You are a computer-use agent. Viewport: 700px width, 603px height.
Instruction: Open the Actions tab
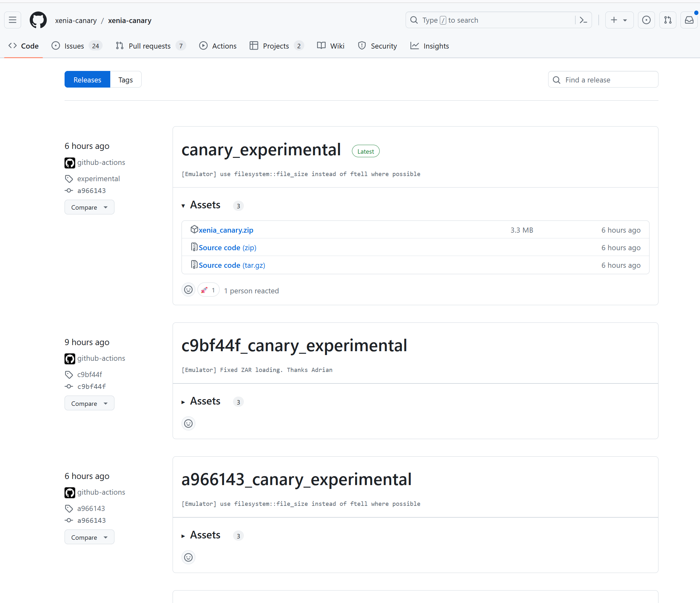point(218,46)
